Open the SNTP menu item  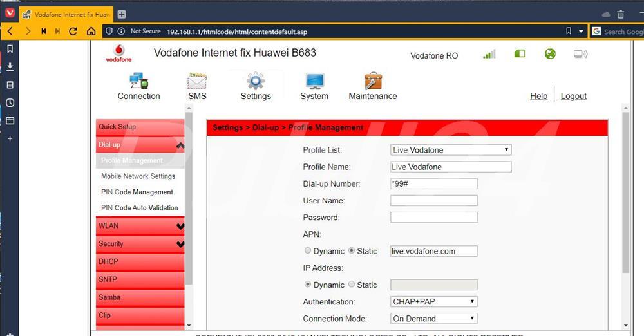tap(140, 280)
